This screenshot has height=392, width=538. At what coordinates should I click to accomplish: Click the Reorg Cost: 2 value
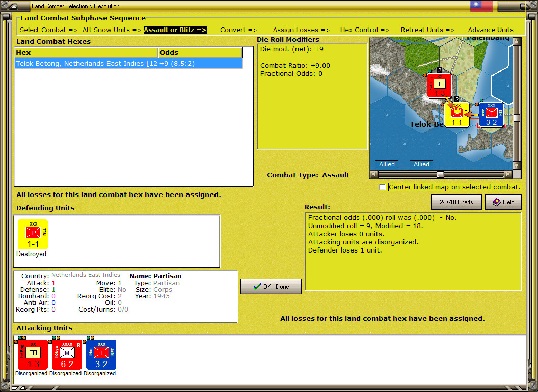[x=120, y=296]
